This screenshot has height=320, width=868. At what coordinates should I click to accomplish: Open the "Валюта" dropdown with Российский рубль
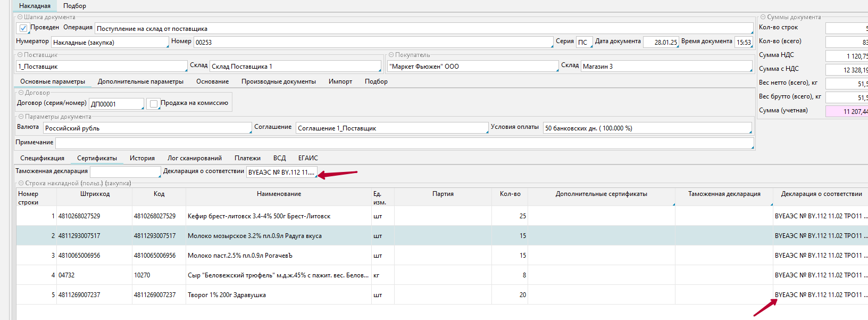click(x=147, y=128)
